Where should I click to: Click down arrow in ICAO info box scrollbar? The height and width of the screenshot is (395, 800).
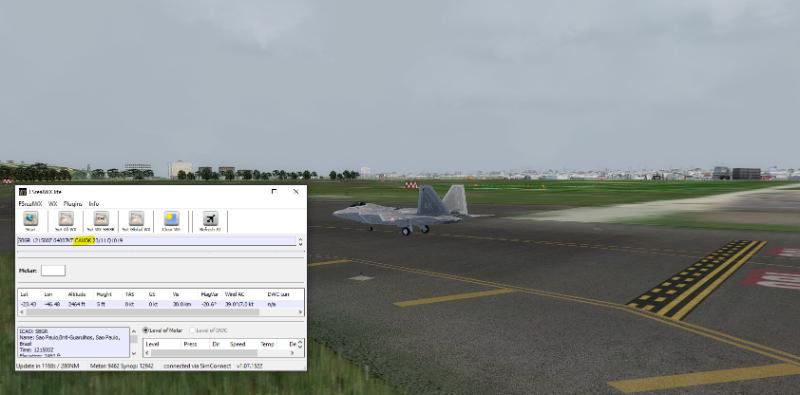pos(134,353)
